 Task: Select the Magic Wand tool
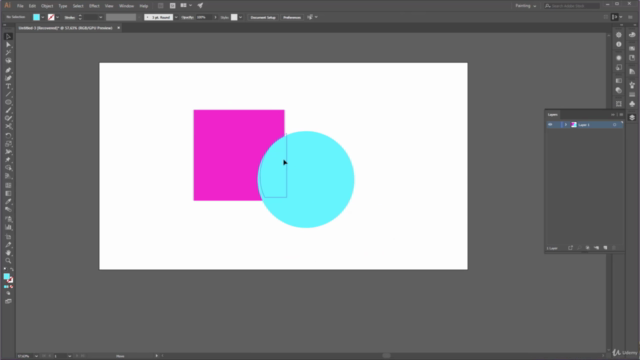pos(8,53)
